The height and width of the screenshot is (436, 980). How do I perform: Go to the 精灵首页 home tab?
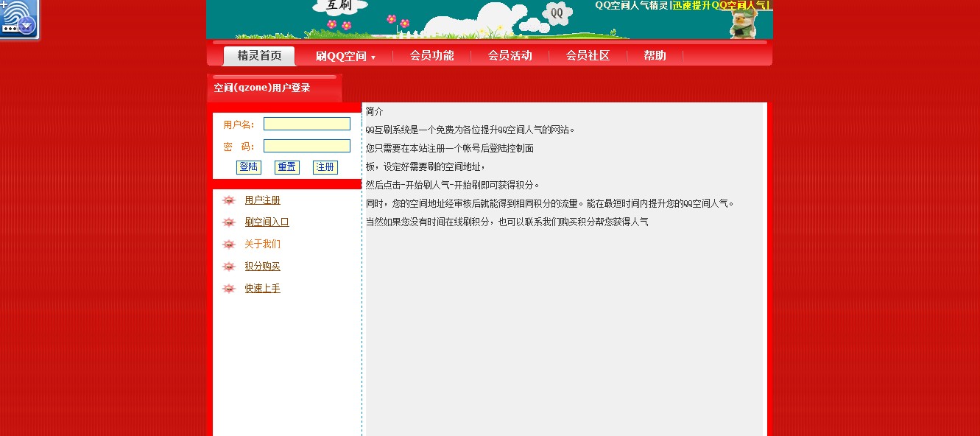tap(259, 56)
